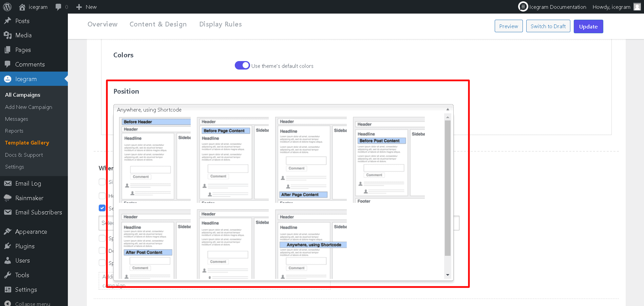Viewport: 644px width, 306px height.
Task: Click the Switch to Draft button
Action: click(548, 26)
